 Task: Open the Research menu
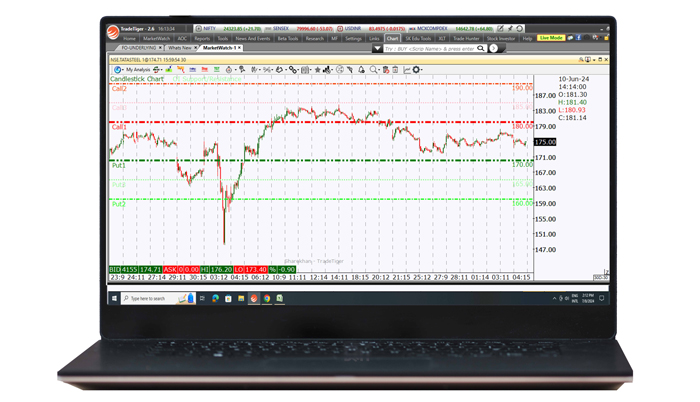coord(314,38)
